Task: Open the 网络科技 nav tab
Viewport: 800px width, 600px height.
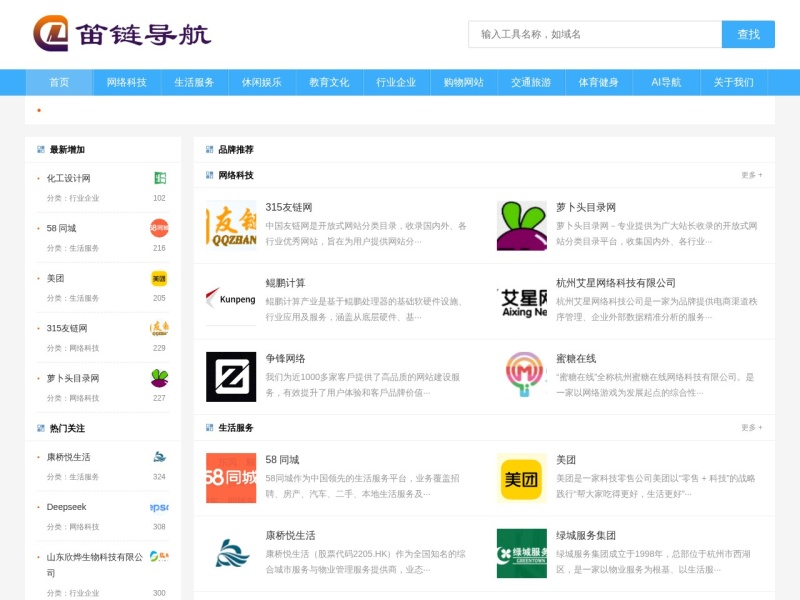Action: point(127,82)
